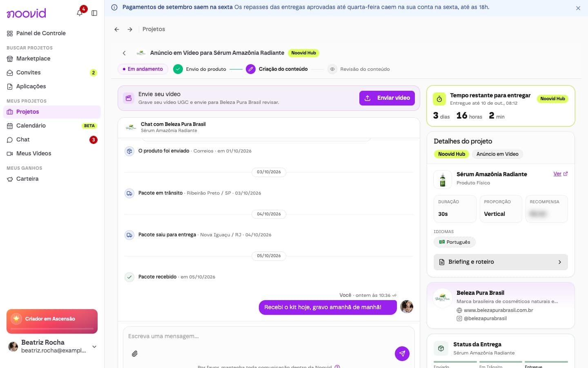Click the Pacote recebido check icon

click(x=129, y=277)
